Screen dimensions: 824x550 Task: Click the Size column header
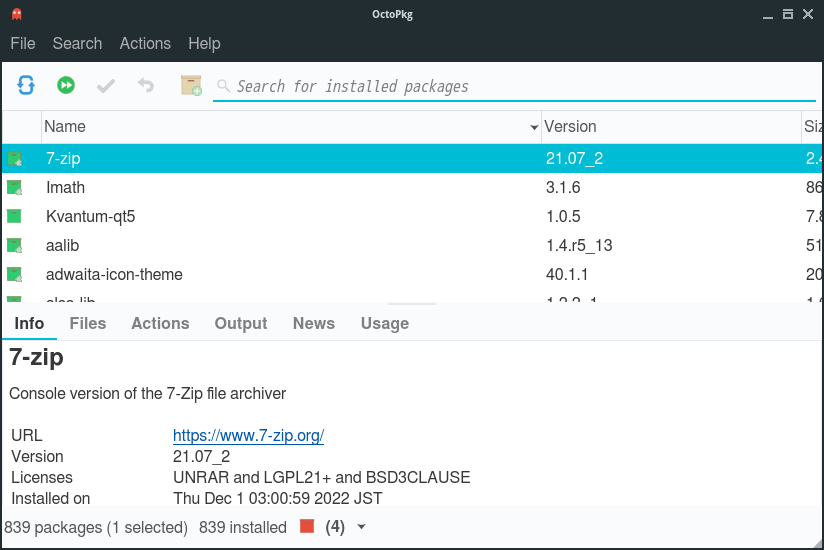pos(812,127)
